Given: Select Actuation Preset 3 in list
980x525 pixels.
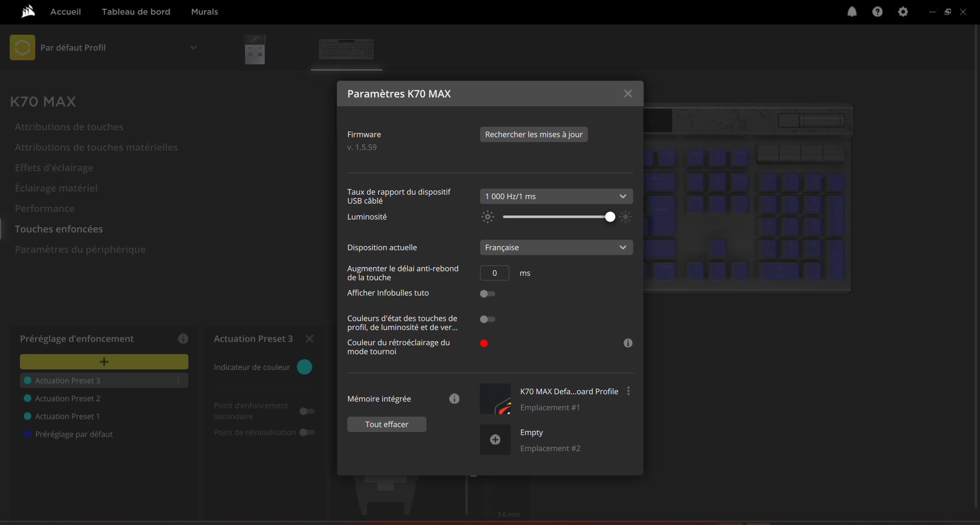Looking at the screenshot, I should pyautogui.click(x=104, y=380).
